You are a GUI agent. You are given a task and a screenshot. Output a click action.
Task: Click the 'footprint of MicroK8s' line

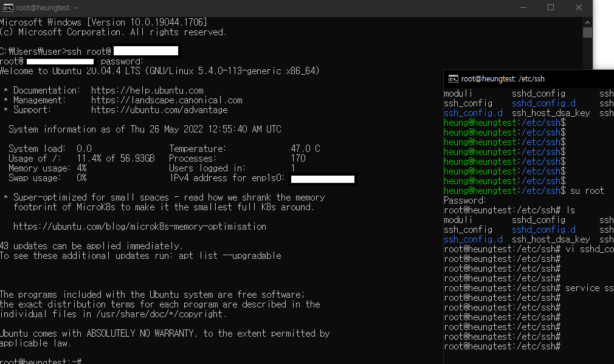pyautogui.click(x=164, y=207)
